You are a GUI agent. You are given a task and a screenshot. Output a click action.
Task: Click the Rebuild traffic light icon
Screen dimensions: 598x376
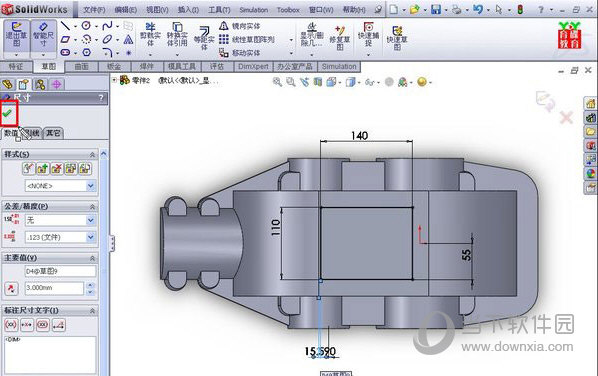520,10
